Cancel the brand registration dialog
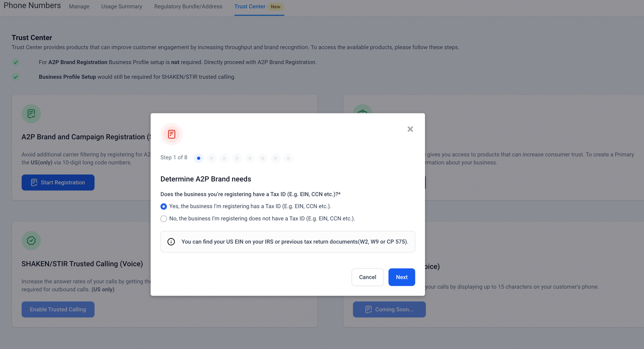The width and height of the screenshot is (644, 349). pyautogui.click(x=367, y=277)
